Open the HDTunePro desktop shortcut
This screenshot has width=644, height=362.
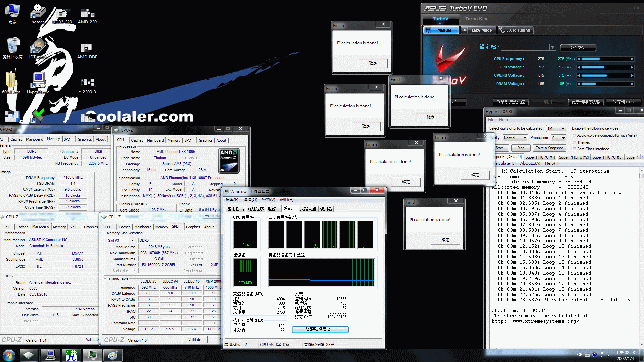click(x=38, y=48)
